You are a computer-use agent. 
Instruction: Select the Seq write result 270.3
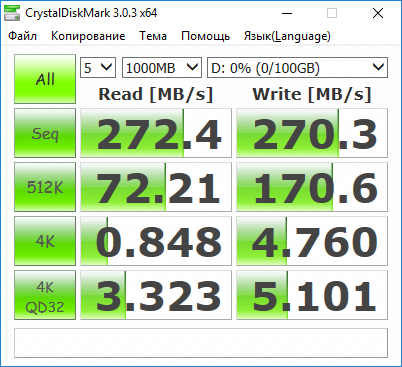pyautogui.click(x=312, y=133)
